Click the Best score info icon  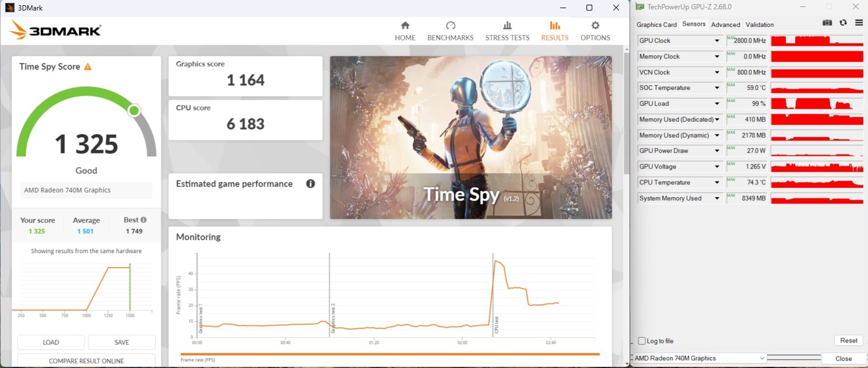coord(143,220)
